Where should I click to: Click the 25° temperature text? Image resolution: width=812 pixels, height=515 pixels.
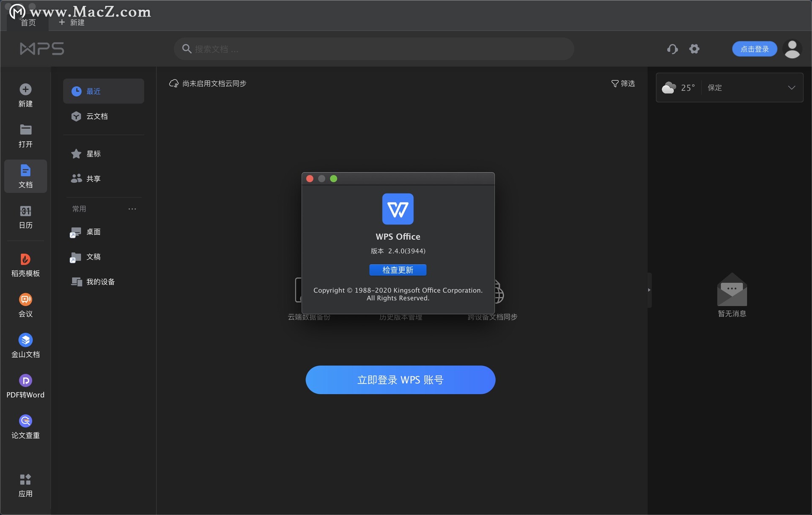click(x=688, y=88)
